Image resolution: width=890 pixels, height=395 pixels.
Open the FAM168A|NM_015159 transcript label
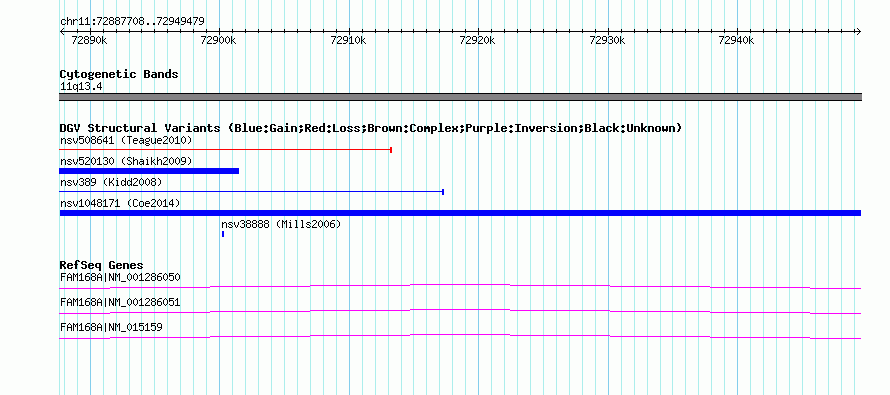click(x=111, y=327)
